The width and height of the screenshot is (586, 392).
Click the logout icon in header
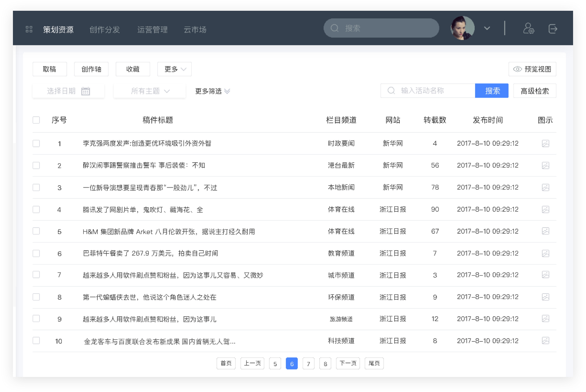click(x=553, y=28)
